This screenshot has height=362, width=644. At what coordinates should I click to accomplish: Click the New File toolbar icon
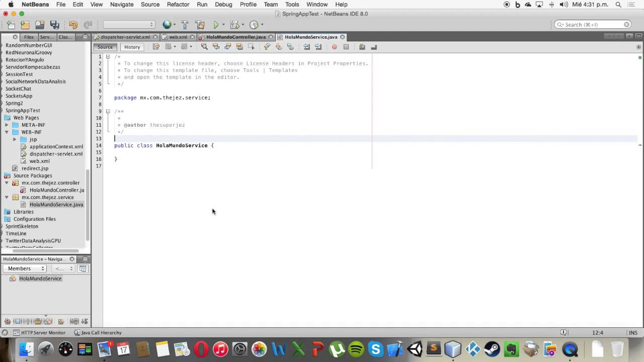(10, 25)
